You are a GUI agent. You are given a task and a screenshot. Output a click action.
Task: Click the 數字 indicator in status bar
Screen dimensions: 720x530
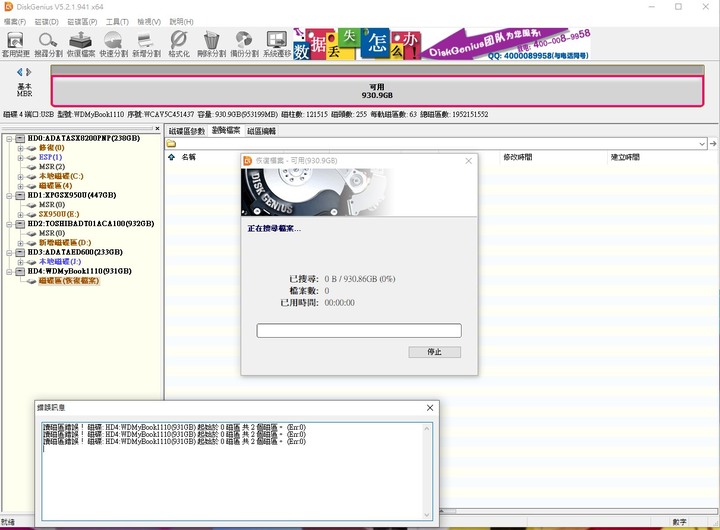[x=680, y=522]
